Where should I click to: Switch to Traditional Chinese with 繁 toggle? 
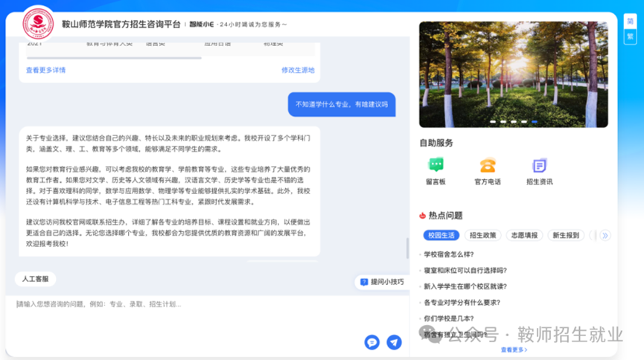pos(630,36)
